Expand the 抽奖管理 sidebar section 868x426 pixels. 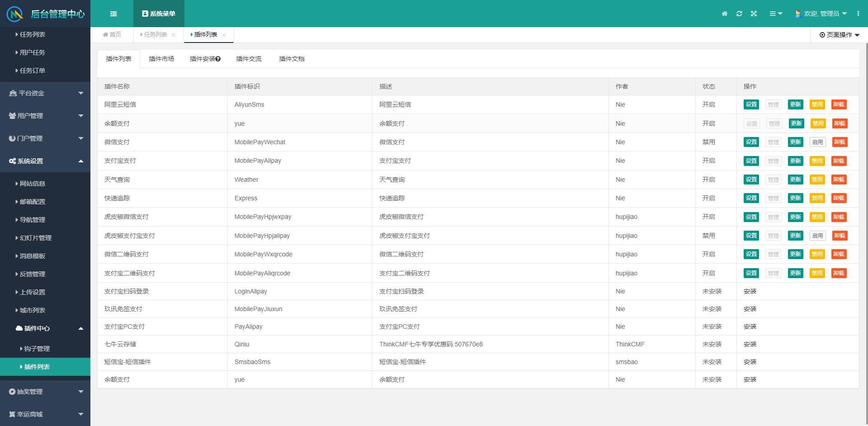(x=45, y=392)
